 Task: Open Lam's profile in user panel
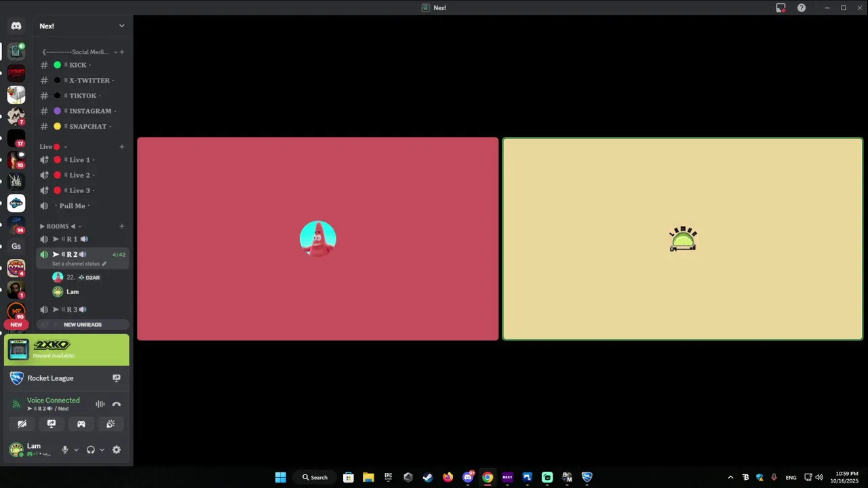pos(31,449)
